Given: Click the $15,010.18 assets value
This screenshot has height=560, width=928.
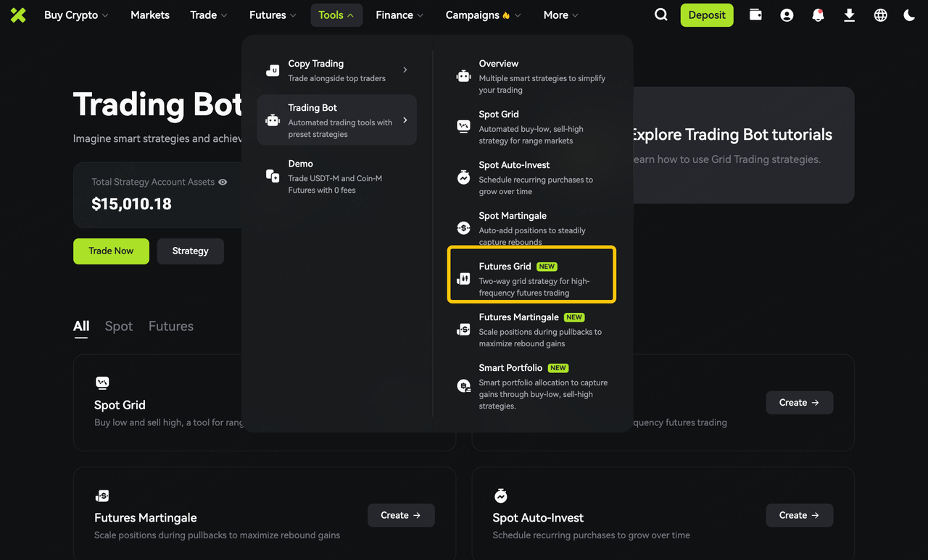Looking at the screenshot, I should pyautogui.click(x=131, y=204).
